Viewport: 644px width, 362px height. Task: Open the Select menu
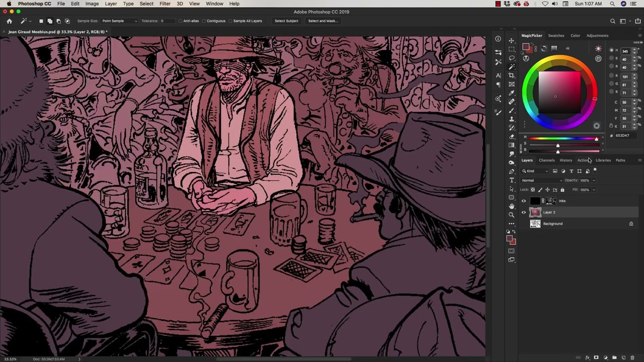click(146, 4)
